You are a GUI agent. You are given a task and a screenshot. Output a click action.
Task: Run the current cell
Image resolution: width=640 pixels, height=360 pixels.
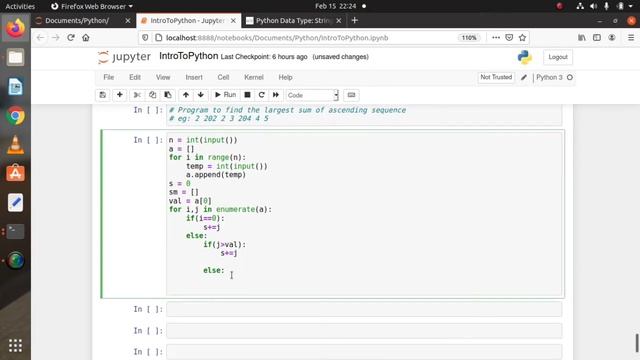coord(225,95)
